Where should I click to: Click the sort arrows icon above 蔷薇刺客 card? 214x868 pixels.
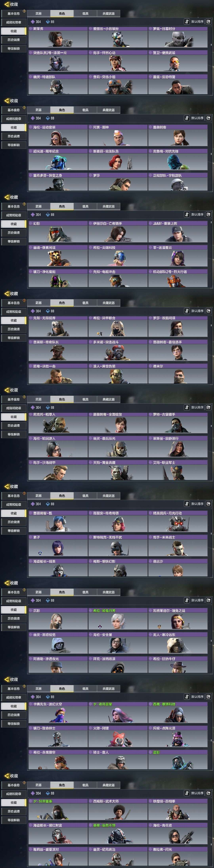[x=187, y=118]
